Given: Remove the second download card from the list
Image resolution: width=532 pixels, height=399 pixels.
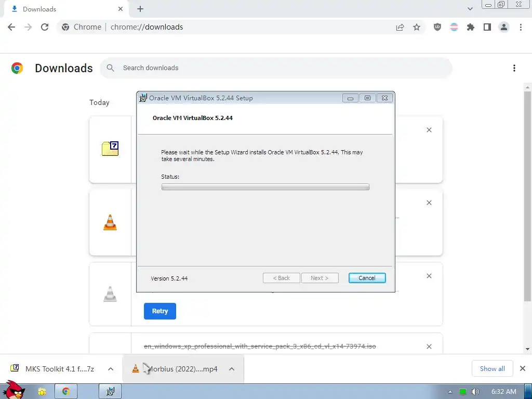Looking at the screenshot, I should 429,203.
